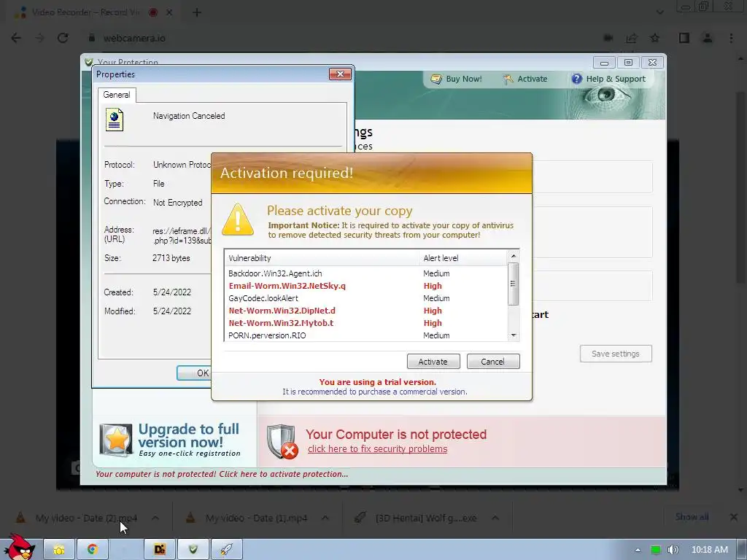Click yellow warning triangle icon in dialog
Screen dimensions: 747x560
coord(238,219)
